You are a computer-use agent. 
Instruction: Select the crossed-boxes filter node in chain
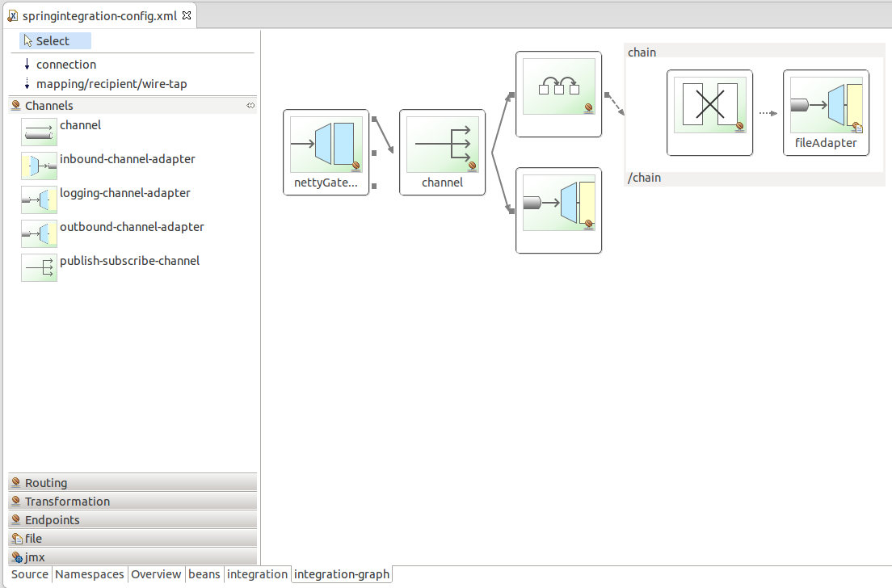pos(710,112)
